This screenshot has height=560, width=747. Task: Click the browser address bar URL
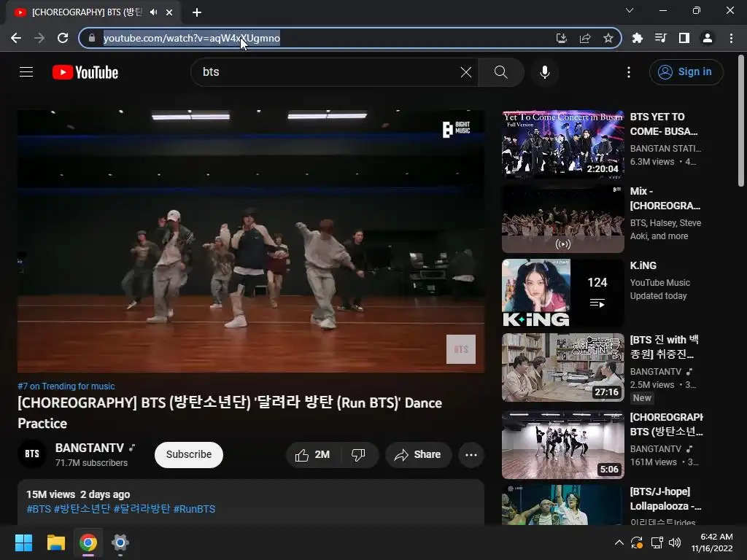click(192, 38)
